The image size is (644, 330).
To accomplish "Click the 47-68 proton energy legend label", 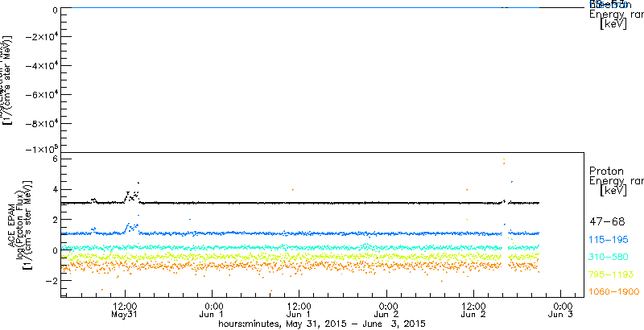I will pos(607,222).
